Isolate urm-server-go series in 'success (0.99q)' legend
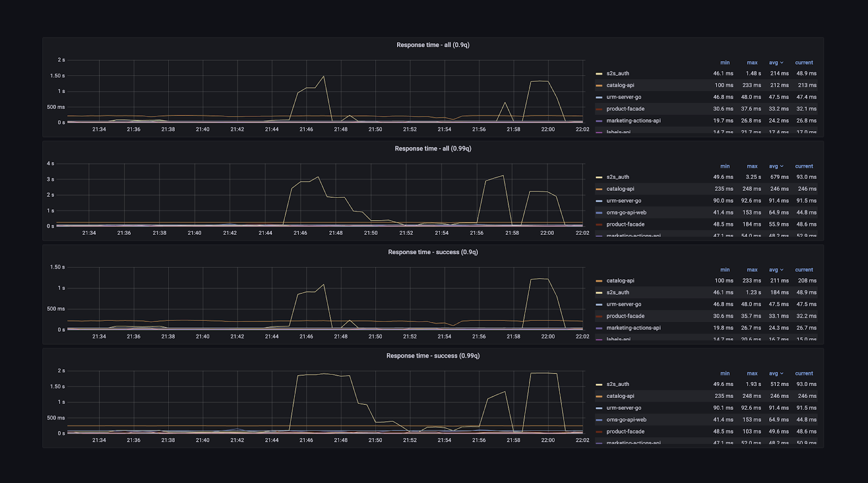 coord(624,408)
